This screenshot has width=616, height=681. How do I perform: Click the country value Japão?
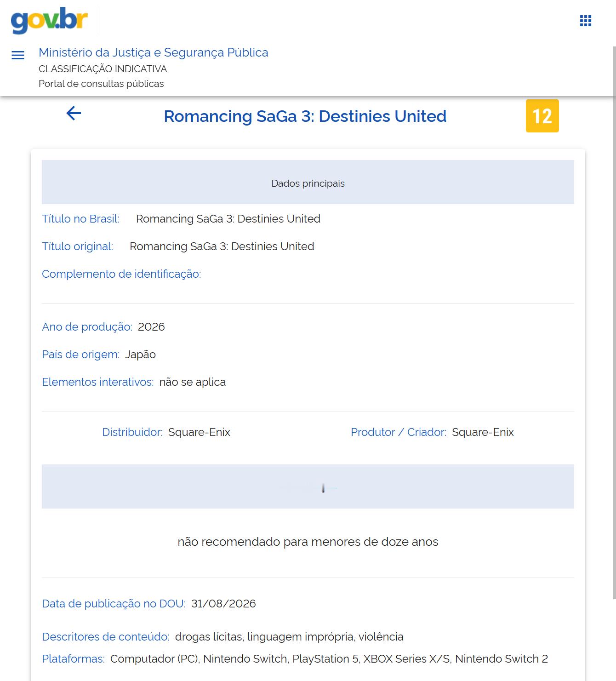(x=141, y=355)
